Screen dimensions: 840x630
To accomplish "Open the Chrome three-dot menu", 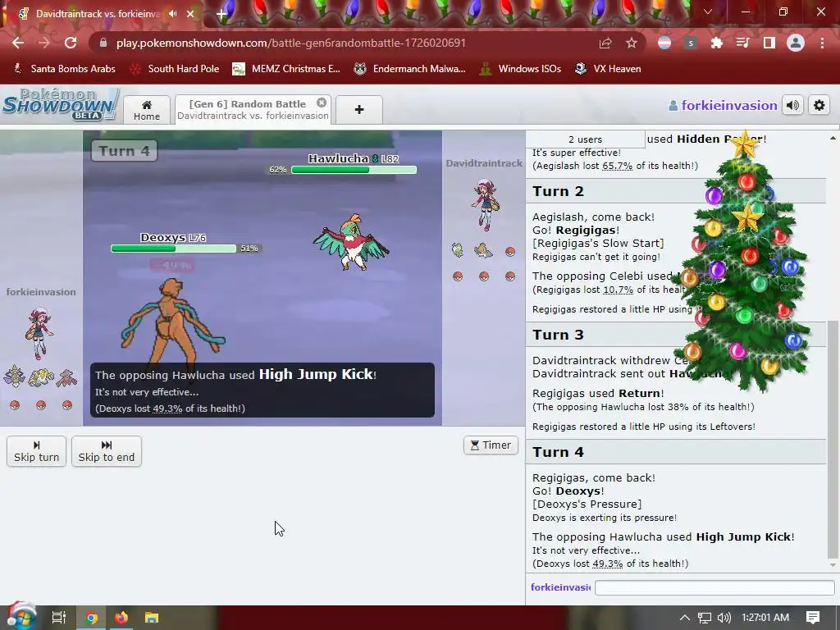I will point(822,43).
